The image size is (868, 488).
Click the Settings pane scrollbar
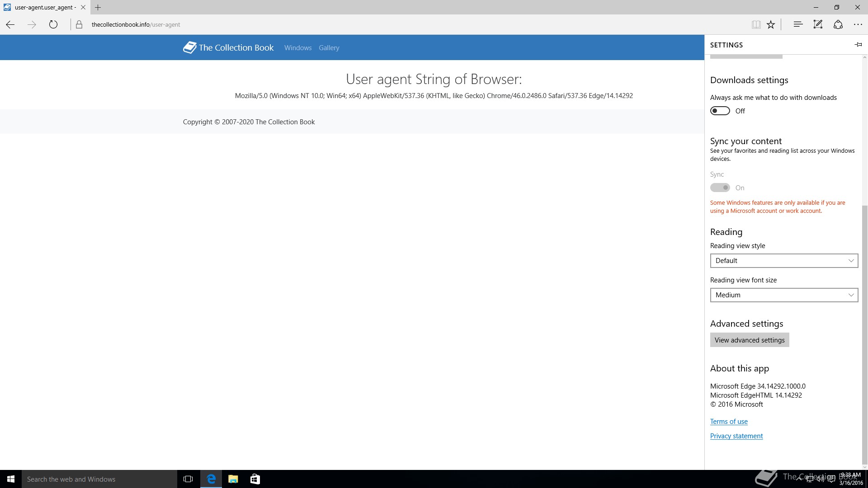[x=865, y=334]
